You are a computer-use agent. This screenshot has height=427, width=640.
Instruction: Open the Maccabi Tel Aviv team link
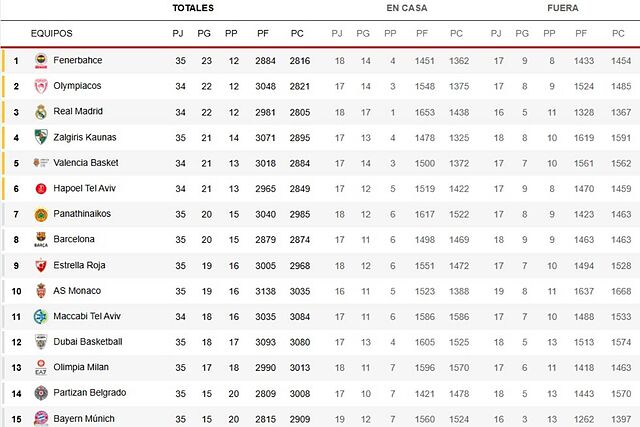click(89, 316)
